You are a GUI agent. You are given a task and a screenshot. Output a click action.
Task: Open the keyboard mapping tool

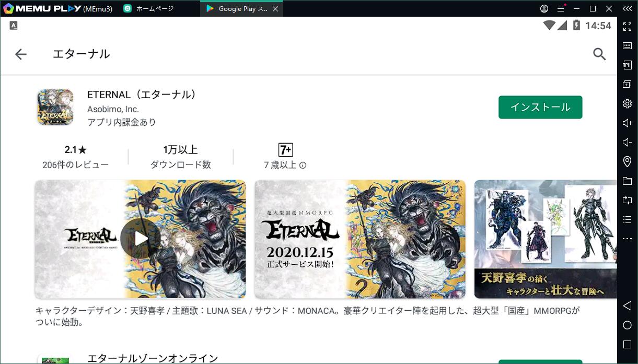pos(627,46)
